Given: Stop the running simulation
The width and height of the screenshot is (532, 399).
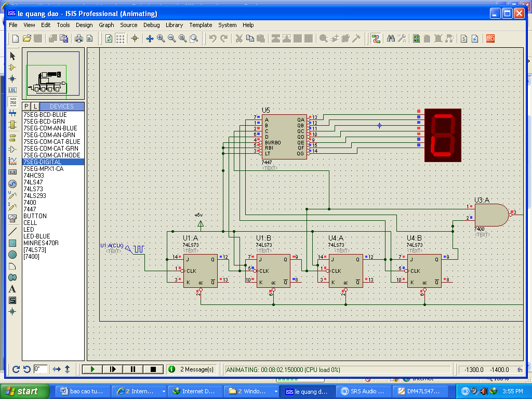Looking at the screenshot, I should pyautogui.click(x=153, y=369).
